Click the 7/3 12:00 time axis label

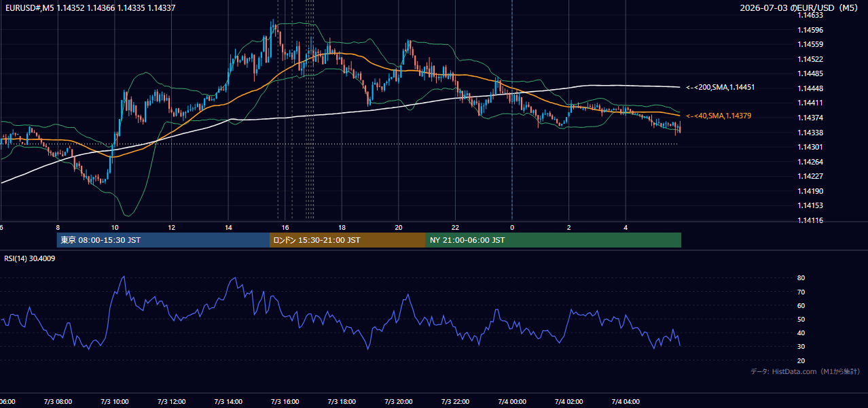click(x=171, y=402)
